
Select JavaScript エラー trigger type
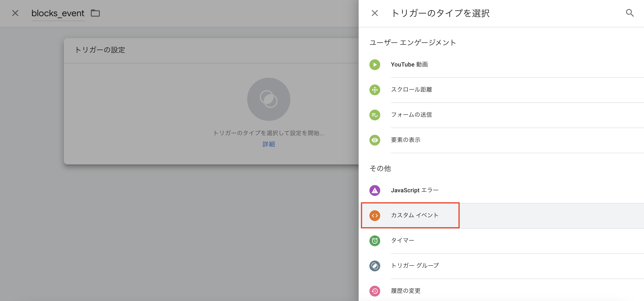pyautogui.click(x=501, y=190)
